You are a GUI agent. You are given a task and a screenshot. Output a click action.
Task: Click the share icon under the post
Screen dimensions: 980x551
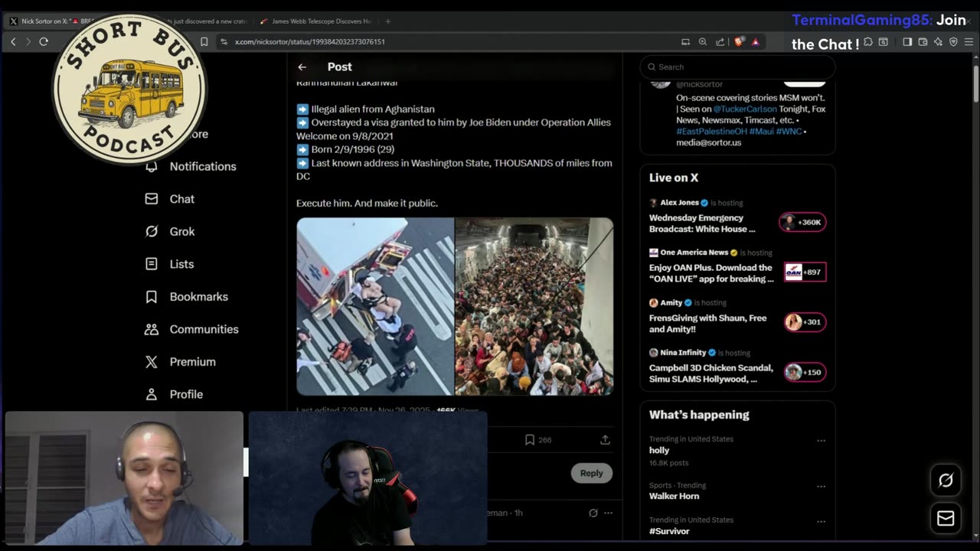point(605,440)
